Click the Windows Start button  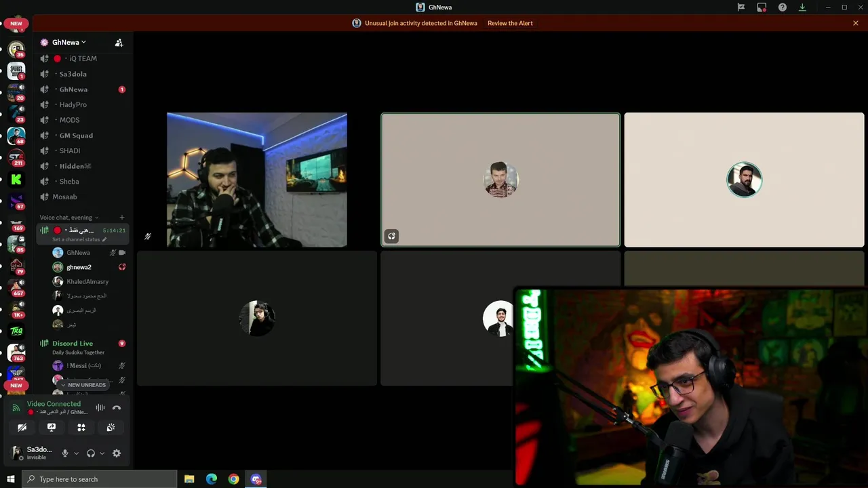click(x=11, y=479)
